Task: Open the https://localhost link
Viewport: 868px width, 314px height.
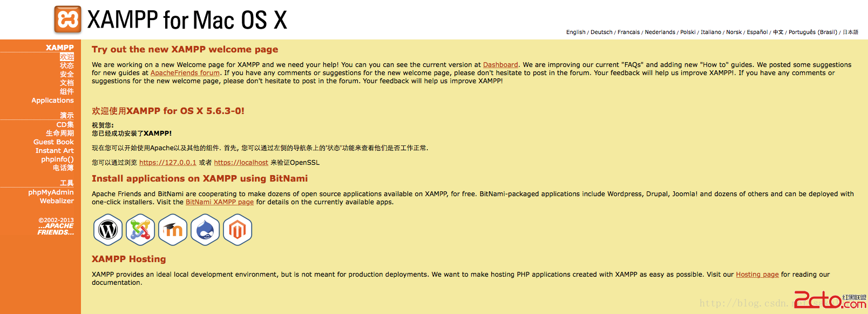Action: point(241,163)
